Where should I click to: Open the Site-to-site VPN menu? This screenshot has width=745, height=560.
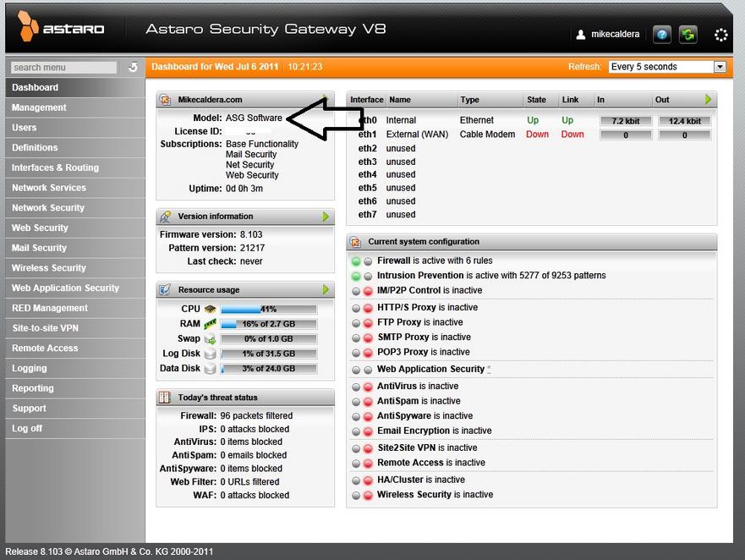click(x=75, y=328)
